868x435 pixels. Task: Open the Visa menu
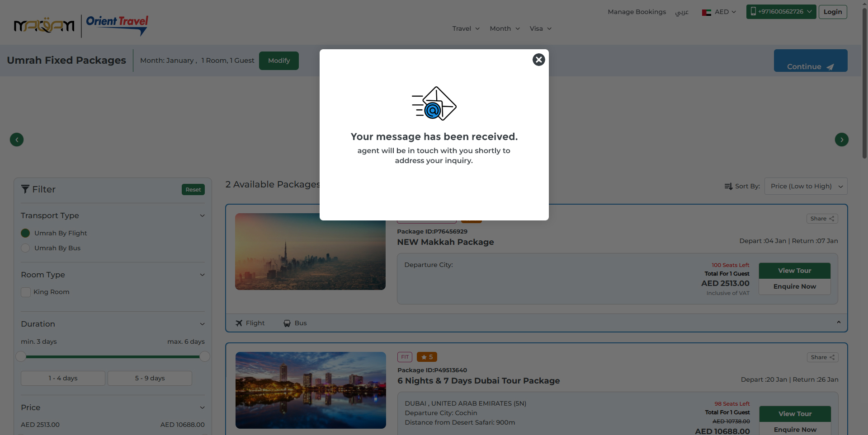[x=540, y=28]
